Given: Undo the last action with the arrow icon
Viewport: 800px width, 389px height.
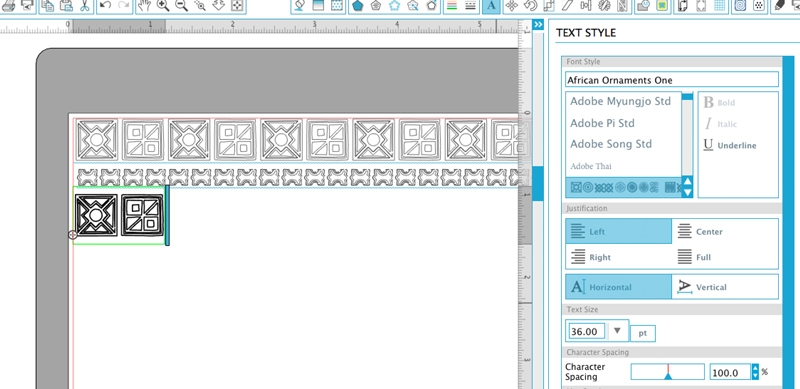Looking at the screenshot, I should 105,5.
